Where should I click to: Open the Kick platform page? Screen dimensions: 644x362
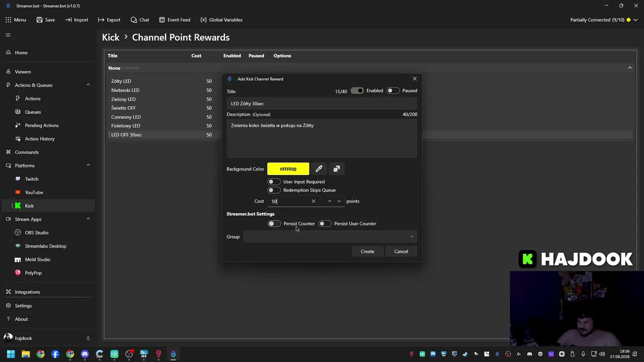(48, 206)
